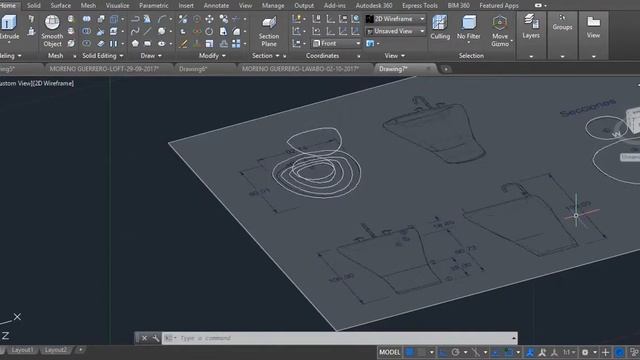This screenshot has height=360, width=640.
Task: Open the Section Plane tool
Action: pyautogui.click(x=269, y=31)
